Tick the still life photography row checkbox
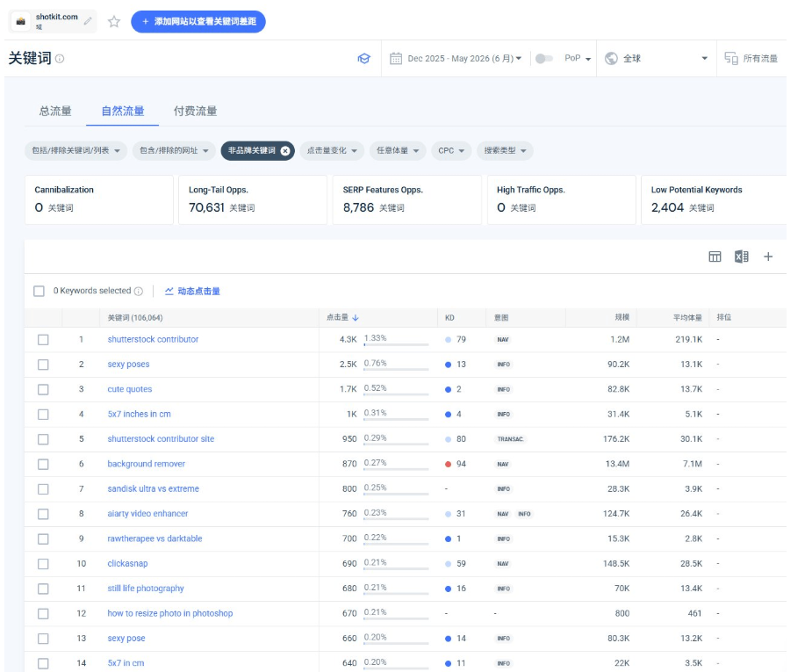This screenshot has height=672, width=812. (43, 589)
